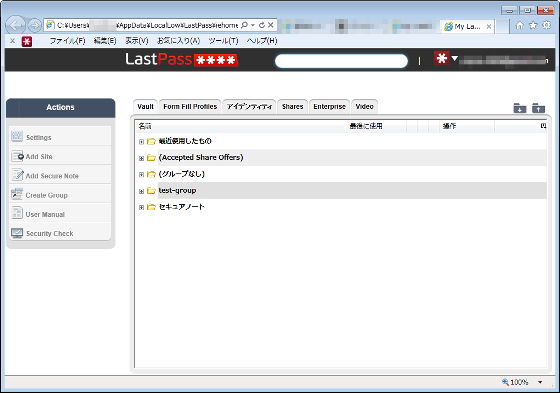Switch to the Form Fill Profiles tab
This screenshot has height=393, width=560.
coord(190,106)
